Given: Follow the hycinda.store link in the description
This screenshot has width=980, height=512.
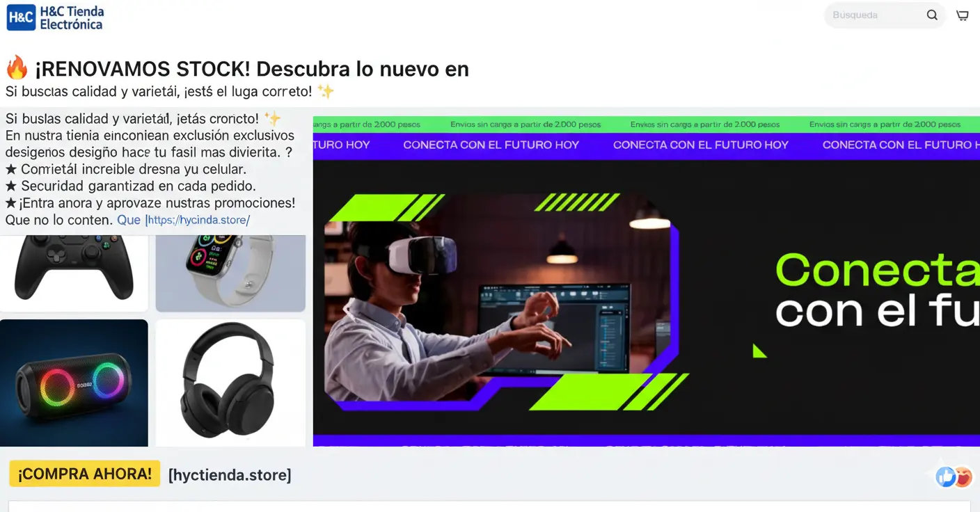Looking at the screenshot, I should pos(198,220).
